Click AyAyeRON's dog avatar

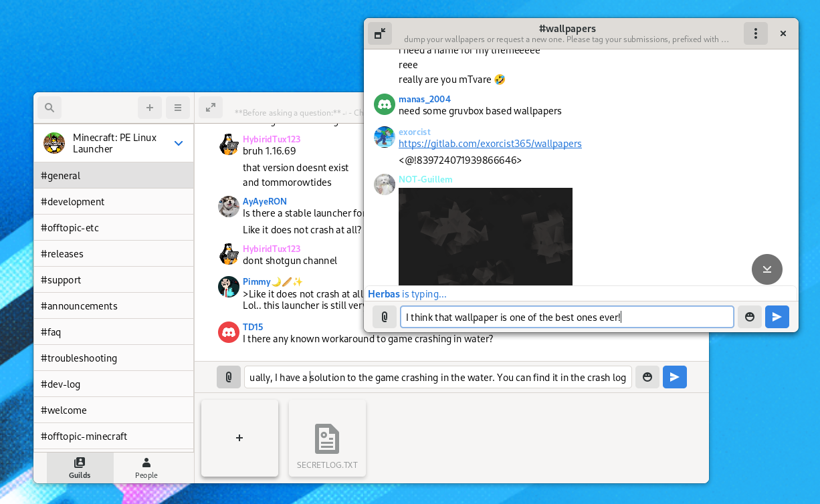pyautogui.click(x=229, y=207)
